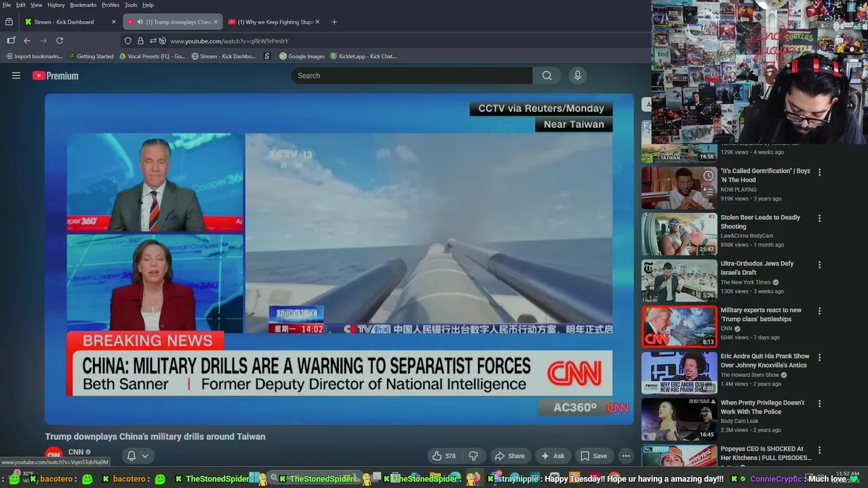
Task: Go to YouTube Premium home logo
Action: [x=56, y=76]
